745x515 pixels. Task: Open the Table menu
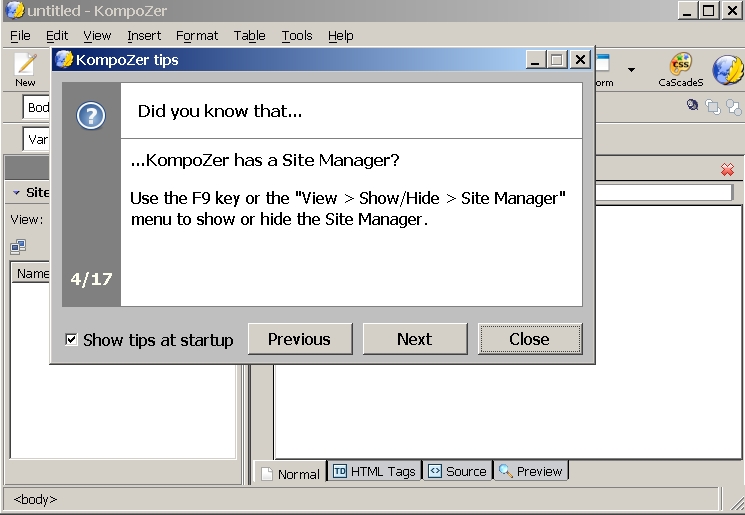[249, 36]
